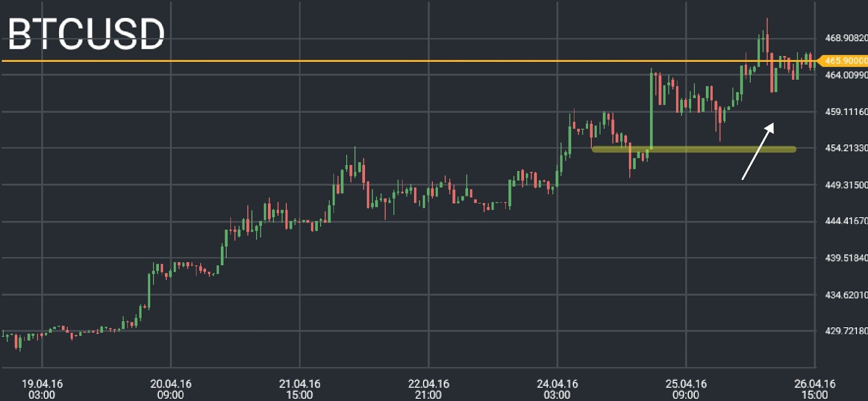This screenshot has height=401, width=868.
Task: Click the 25.04.16 09:00 time label
Action: click(686, 389)
